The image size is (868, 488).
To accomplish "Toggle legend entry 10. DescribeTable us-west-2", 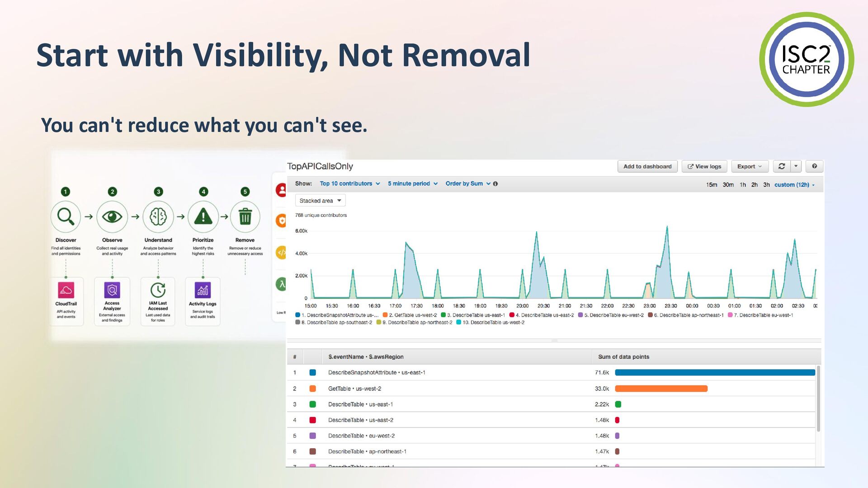I will 491,323.
